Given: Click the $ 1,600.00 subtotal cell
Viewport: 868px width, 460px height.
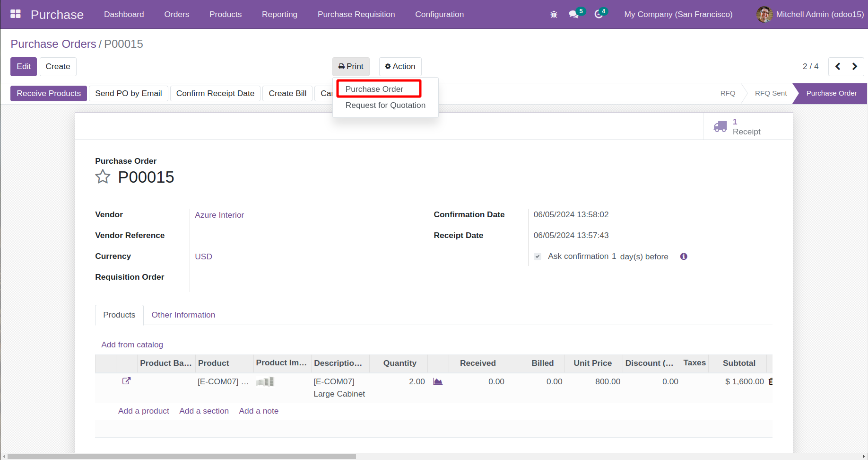Looking at the screenshot, I should point(738,381).
